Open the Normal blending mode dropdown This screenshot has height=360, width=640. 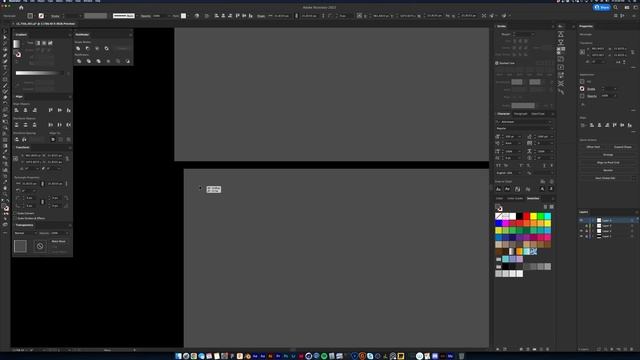pyautogui.click(x=25, y=233)
